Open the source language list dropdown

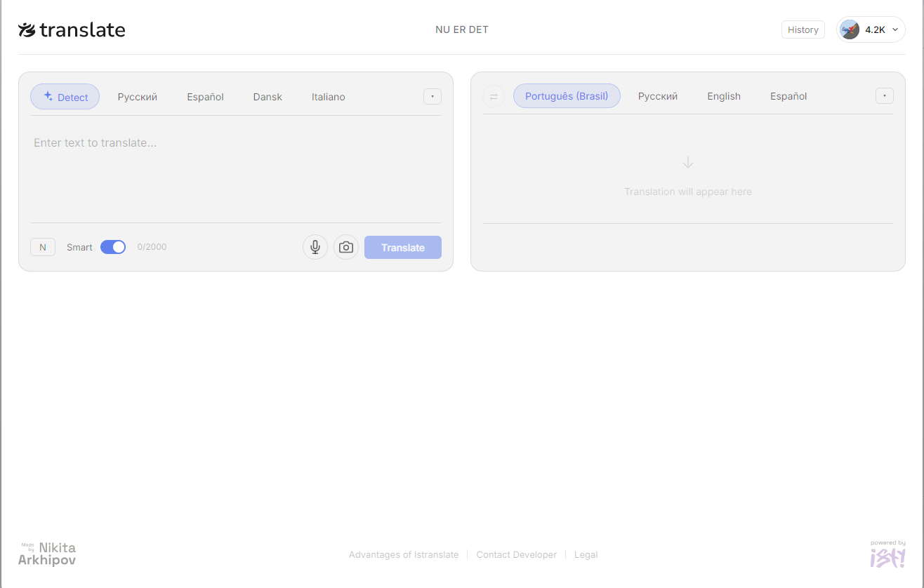pos(432,96)
